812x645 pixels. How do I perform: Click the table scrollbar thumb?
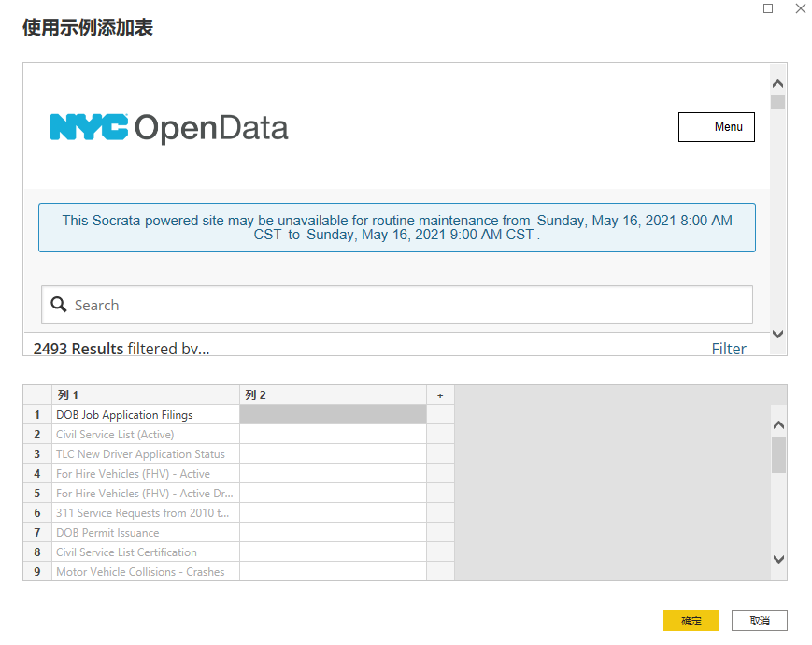coord(778,454)
